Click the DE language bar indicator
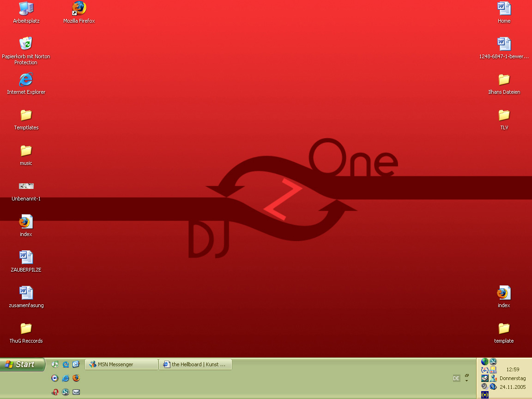 tap(456, 378)
